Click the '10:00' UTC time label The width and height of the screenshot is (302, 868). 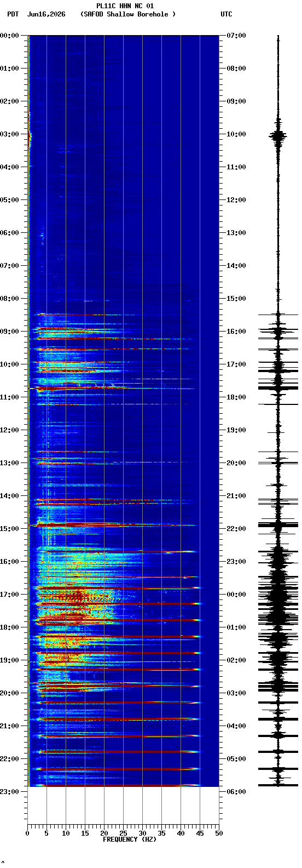(236, 134)
